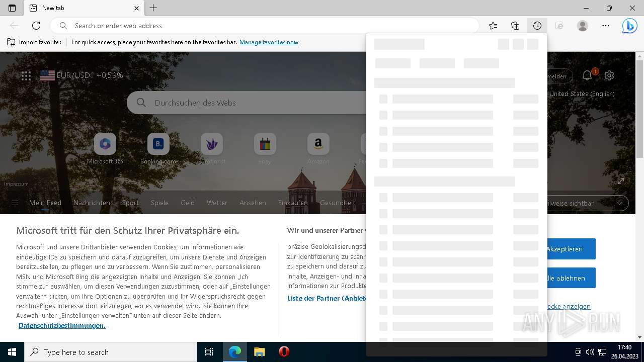Open the Favorites star icon
The width and height of the screenshot is (644, 362).
pyautogui.click(x=493, y=26)
